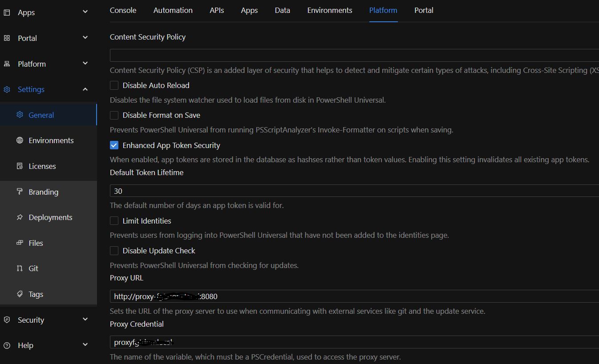Focus the Content Security Policy input

[x=354, y=56]
